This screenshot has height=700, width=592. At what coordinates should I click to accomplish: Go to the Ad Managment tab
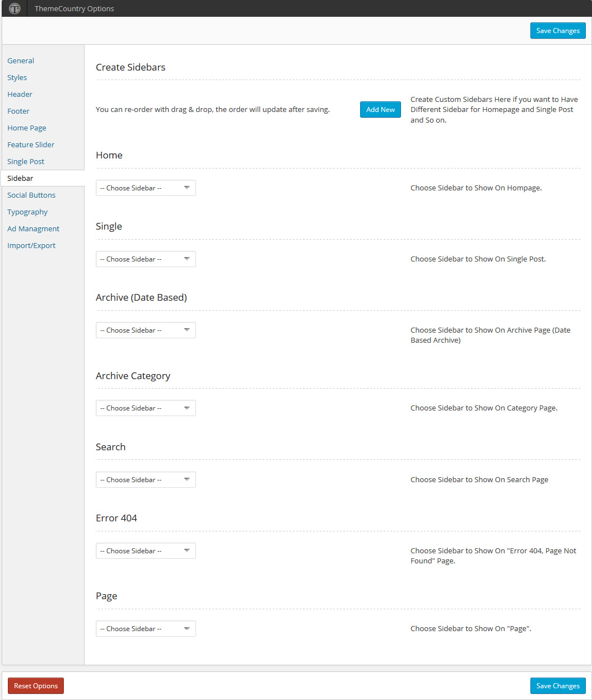pos(33,228)
